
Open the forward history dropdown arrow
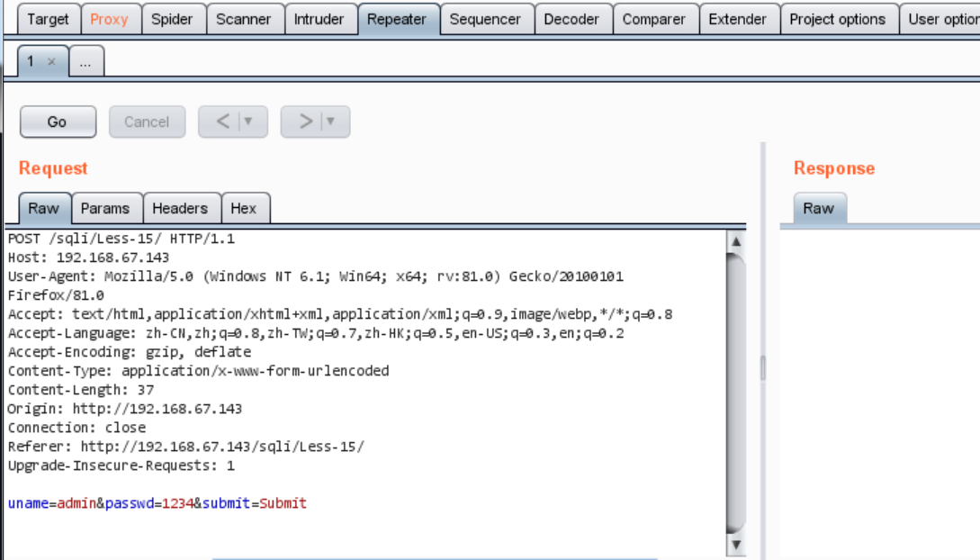(331, 122)
